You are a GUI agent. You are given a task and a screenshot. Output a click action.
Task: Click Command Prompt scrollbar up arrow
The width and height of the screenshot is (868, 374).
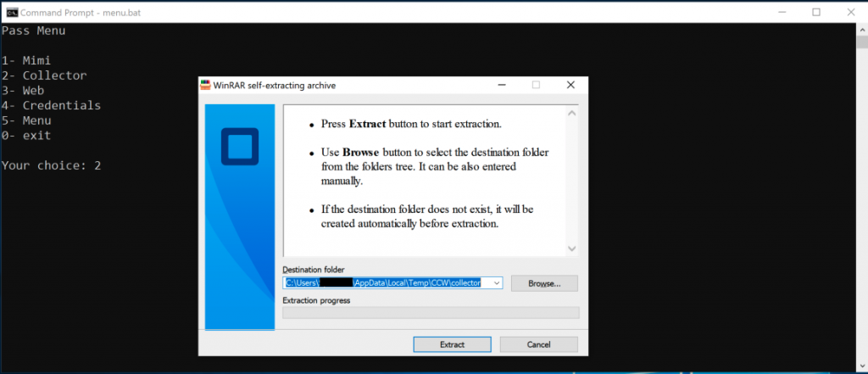[x=861, y=28]
